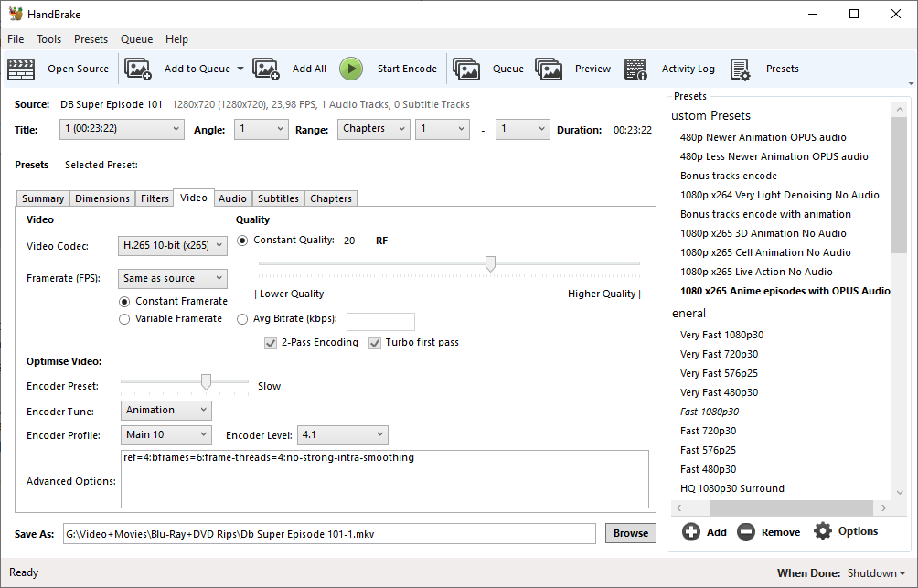
Task: Select preset Very Fast 1080p30
Action: point(721,335)
